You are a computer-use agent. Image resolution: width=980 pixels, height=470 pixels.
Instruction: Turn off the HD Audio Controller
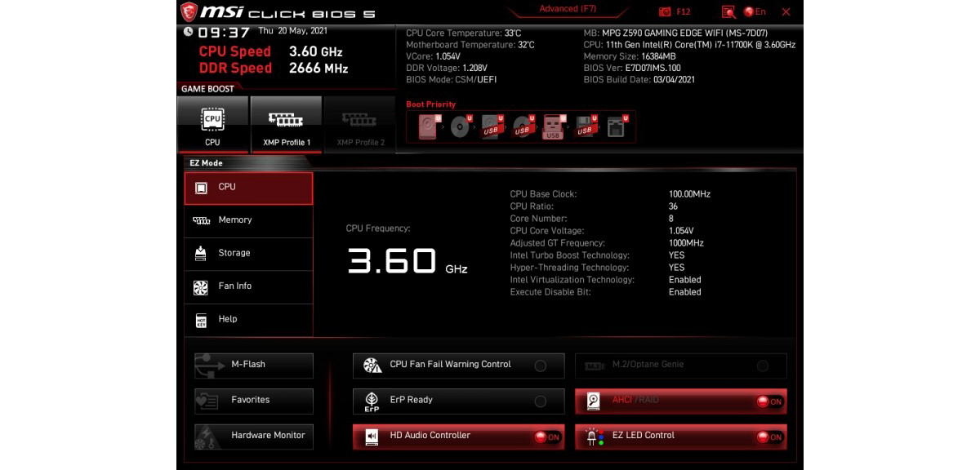click(541, 436)
